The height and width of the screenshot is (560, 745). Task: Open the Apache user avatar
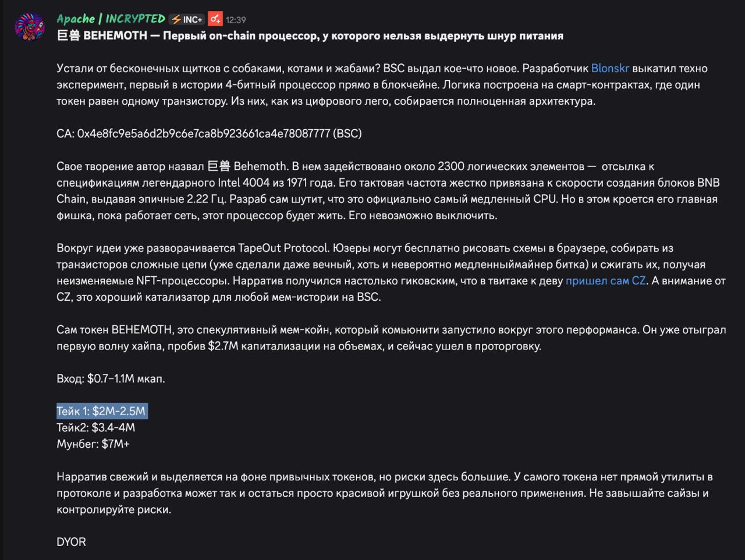pyautogui.click(x=29, y=26)
